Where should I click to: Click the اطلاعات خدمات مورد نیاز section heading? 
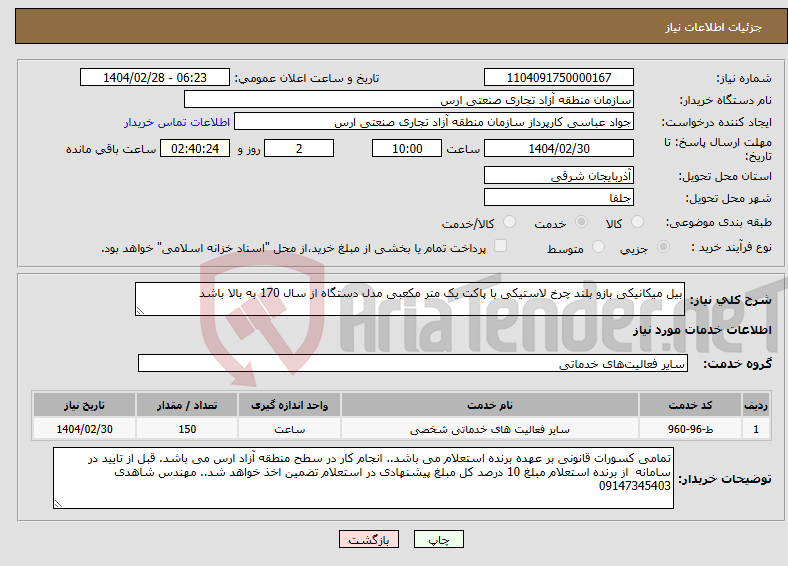tap(702, 330)
